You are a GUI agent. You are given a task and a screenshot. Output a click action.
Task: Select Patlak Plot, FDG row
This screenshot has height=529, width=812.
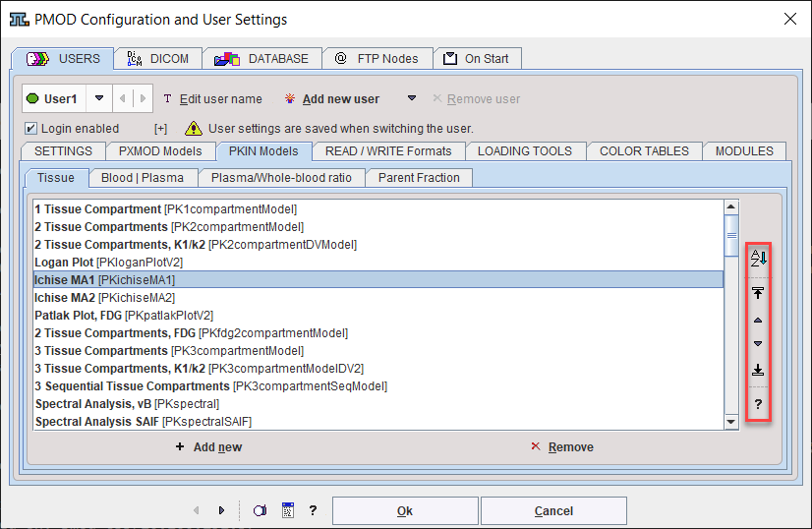point(378,315)
